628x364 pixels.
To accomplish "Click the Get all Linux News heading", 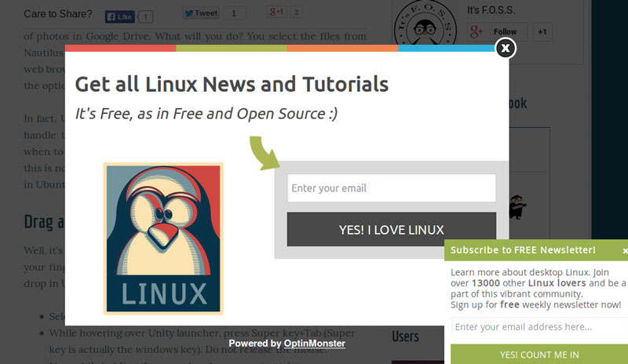I will [x=232, y=84].
